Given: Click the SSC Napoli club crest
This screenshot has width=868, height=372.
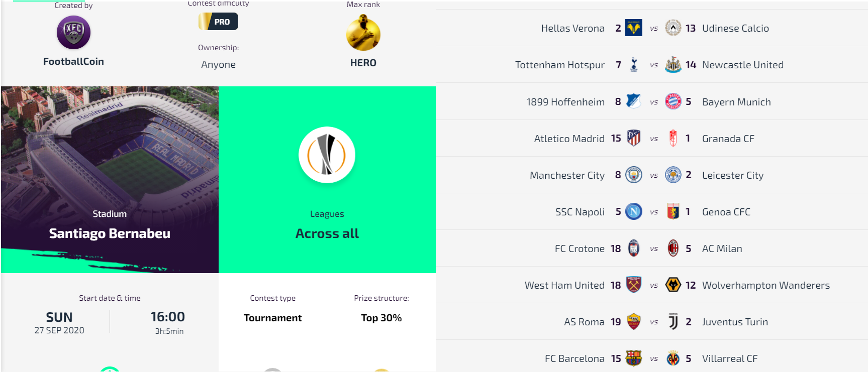Looking at the screenshot, I should click(x=634, y=211).
